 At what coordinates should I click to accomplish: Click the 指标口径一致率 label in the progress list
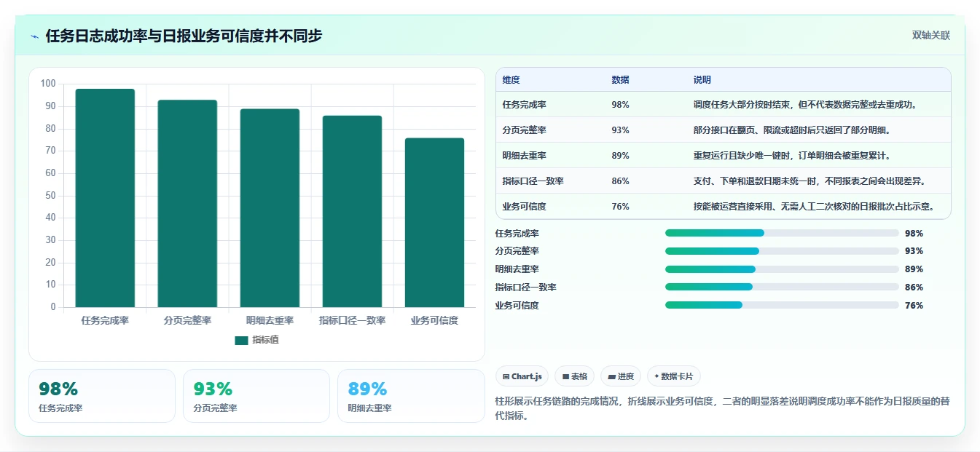pos(525,288)
